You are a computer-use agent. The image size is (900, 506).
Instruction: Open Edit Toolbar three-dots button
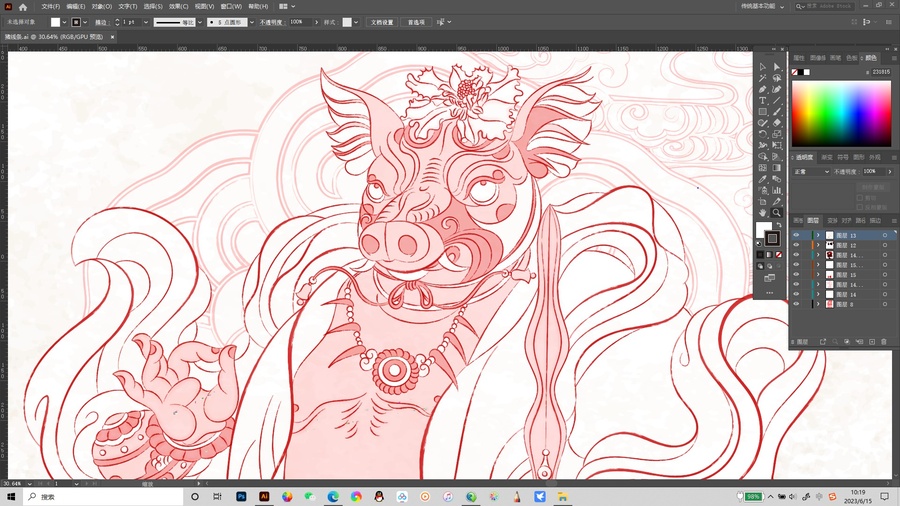pyautogui.click(x=770, y=293)
